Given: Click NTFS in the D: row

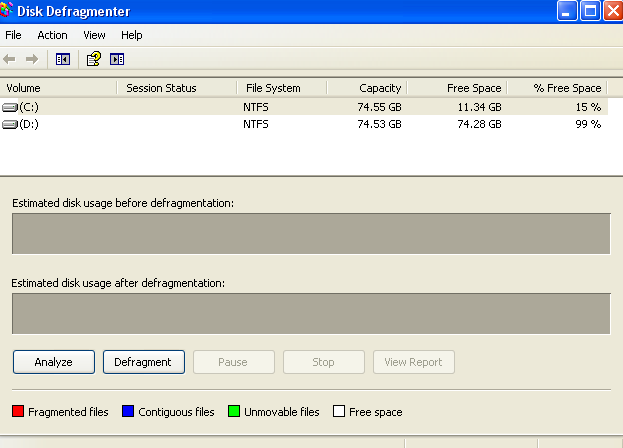Looking at the screenshot, I should click(x=256, y=124).
